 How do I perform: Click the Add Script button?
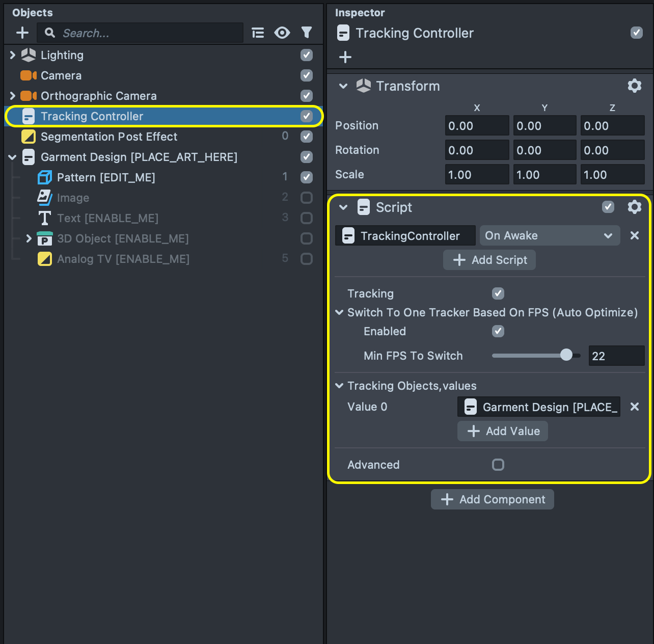tap(489, 260)
